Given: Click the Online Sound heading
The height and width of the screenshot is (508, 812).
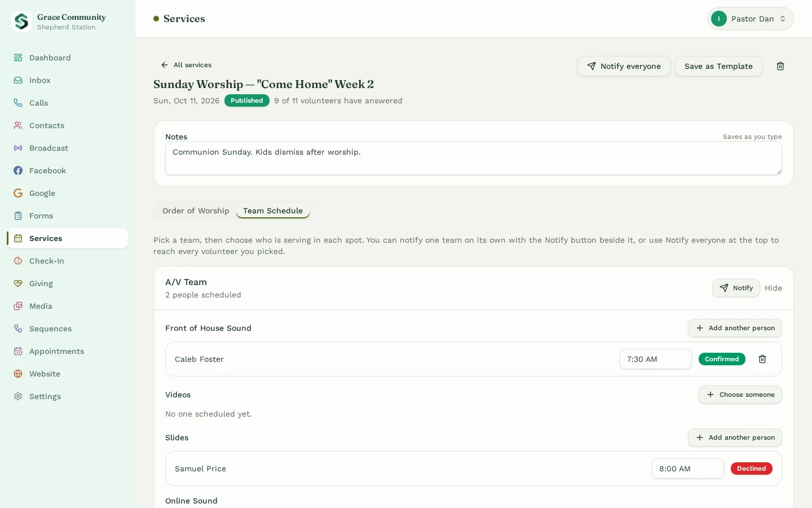Looking at the screenshot, I should (191, 501).
